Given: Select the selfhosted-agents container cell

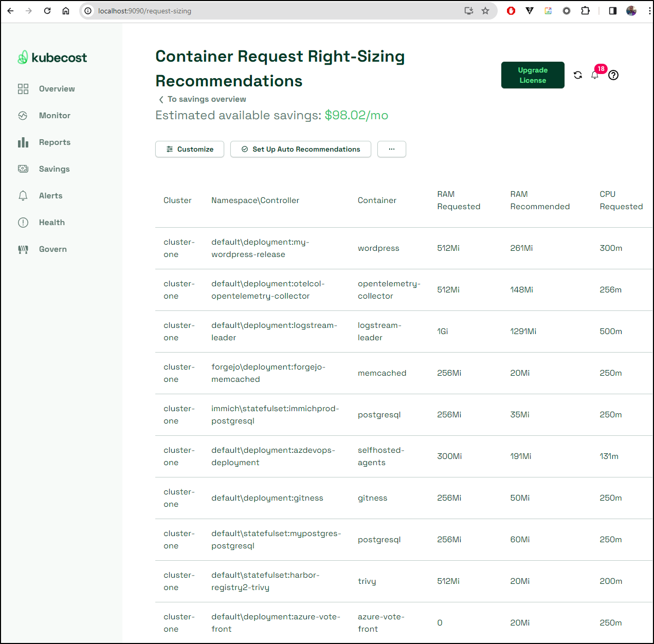Looking at the screenshot, I should point(381,456).
